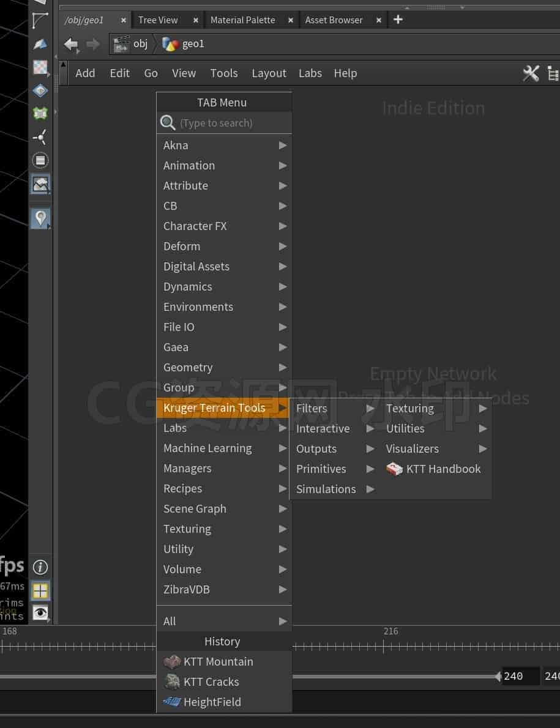This screenshot has width=560, height=728.
Task: Click the blue diamond display icon
Action: pyautogui.click(x=40, y=91)
